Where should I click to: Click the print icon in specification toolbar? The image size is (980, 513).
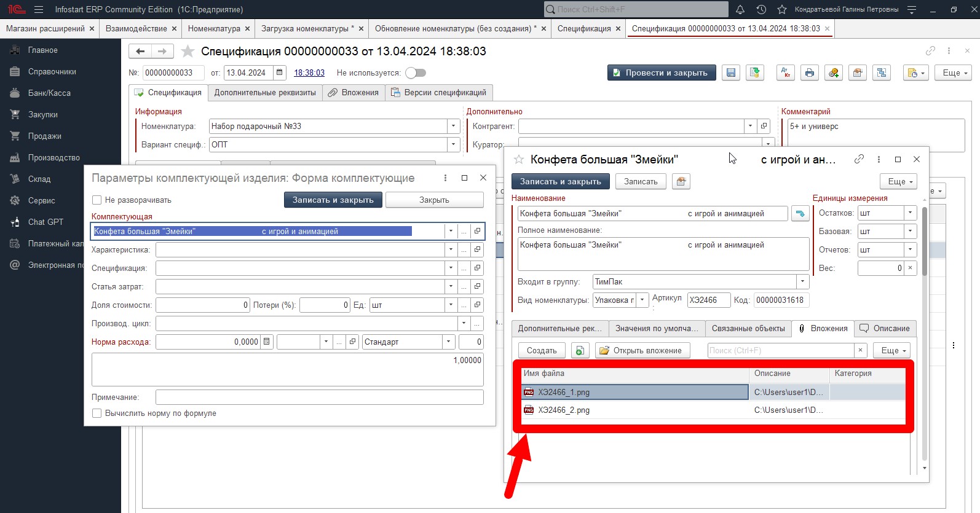tap(810, 72)
